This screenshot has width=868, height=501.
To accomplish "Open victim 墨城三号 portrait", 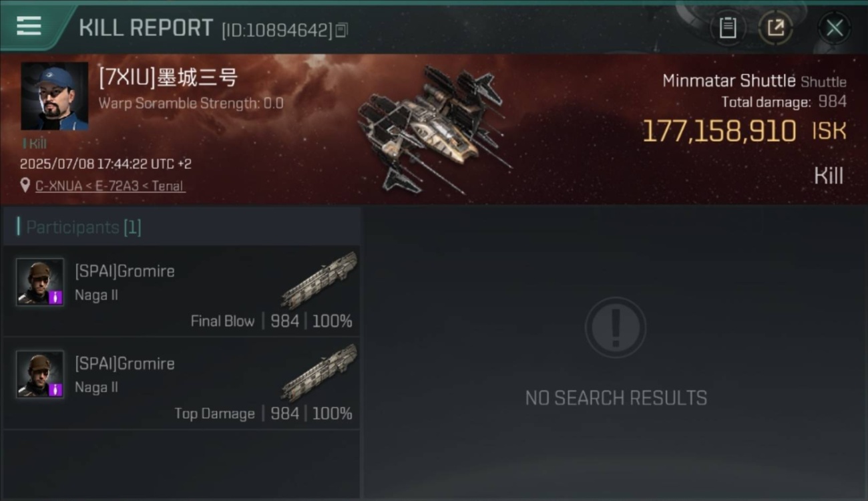I will pyautogui.click(x=55, y=96).
